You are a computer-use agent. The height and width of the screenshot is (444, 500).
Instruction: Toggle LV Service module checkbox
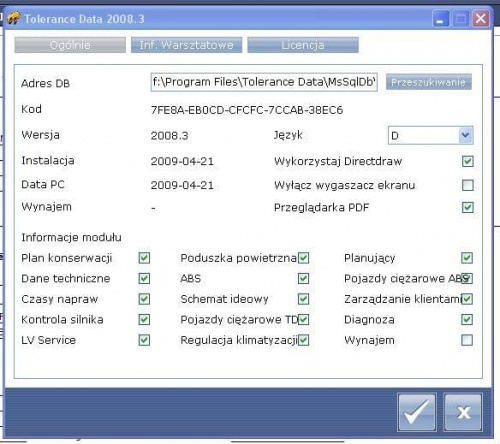pos(144,340)
